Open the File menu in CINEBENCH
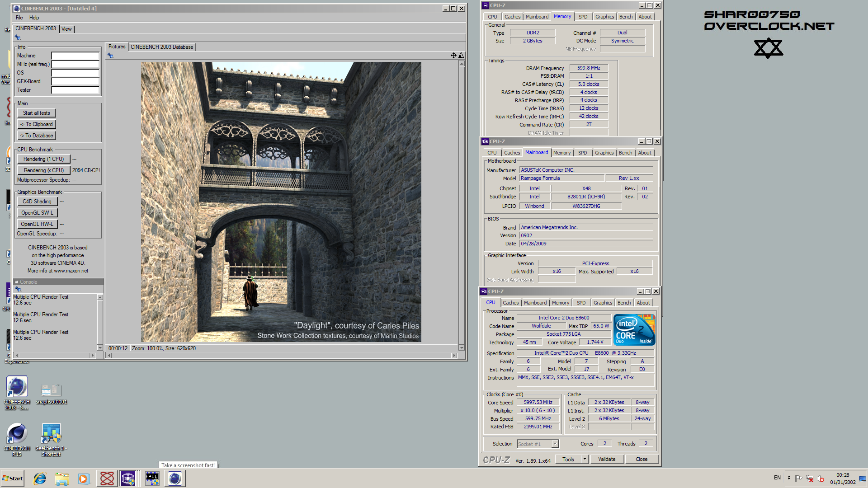Image resolution: width=868 pixels, height=488 pixels. click(19, 18)
